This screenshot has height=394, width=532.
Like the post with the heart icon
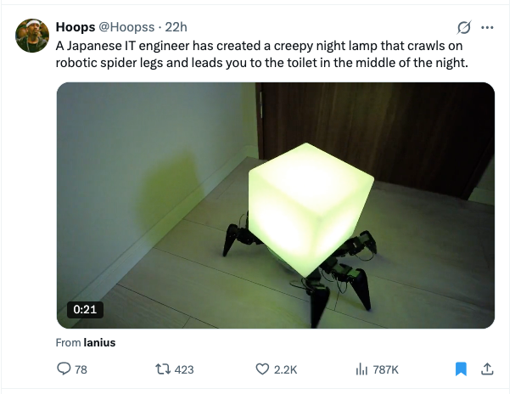[x=262, y=369]
